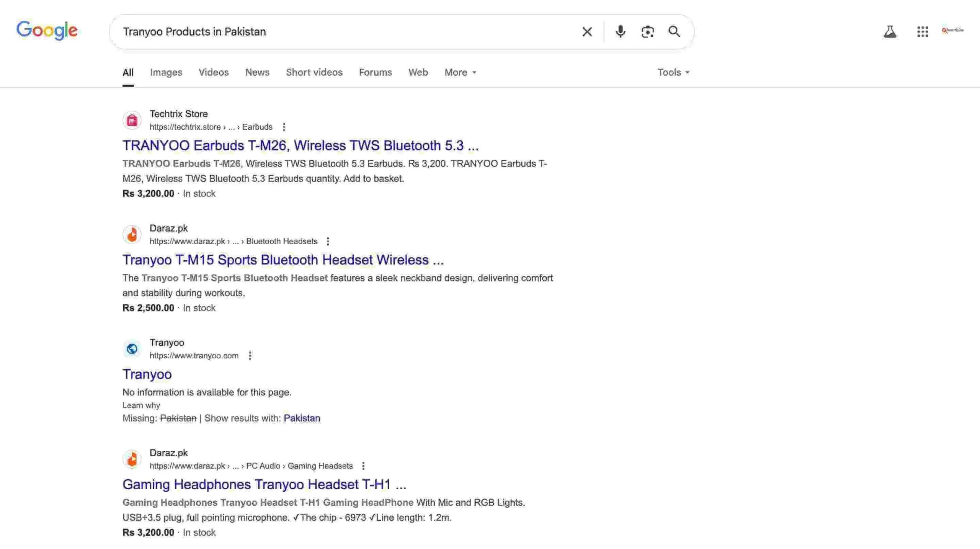Click the Google logo

47,31
